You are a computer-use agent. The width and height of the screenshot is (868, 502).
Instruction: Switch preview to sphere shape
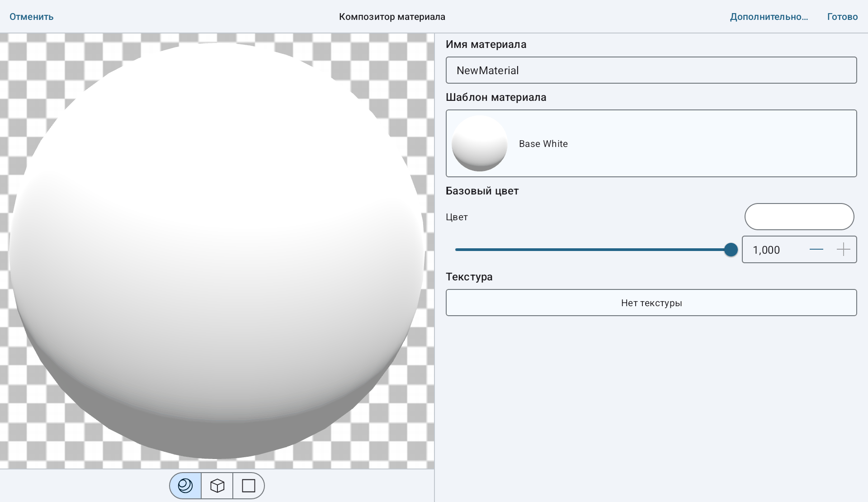(185, 486)
